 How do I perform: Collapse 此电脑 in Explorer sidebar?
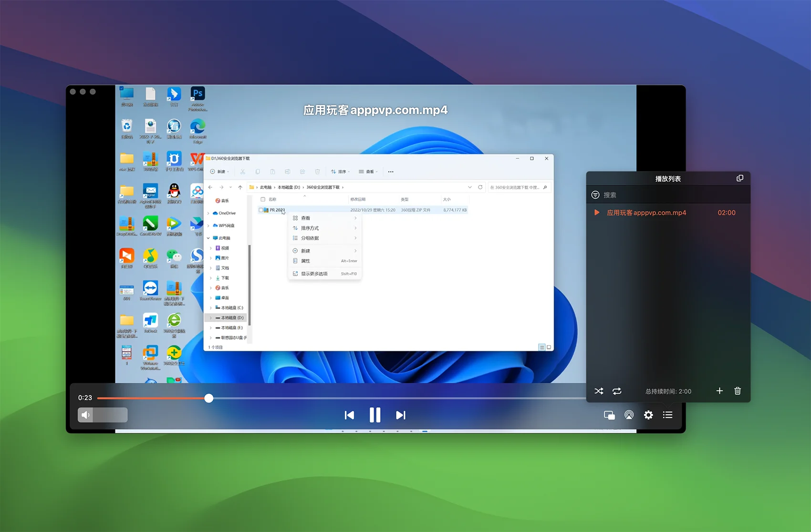click(208, 238)
